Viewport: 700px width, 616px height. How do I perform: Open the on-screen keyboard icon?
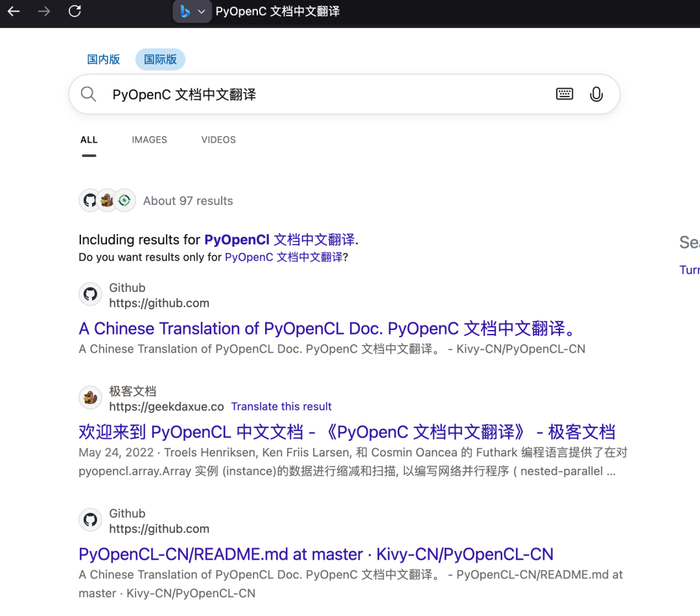tap(565, 94)
